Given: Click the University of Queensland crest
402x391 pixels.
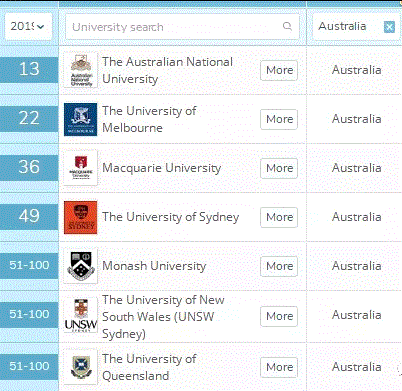Looking at the screenshot, I should (81, 367).
